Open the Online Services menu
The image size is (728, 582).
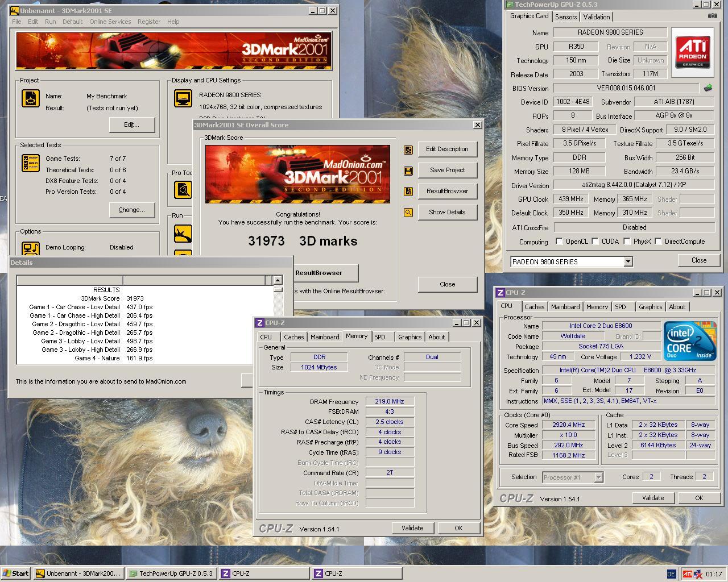point(110,22)
